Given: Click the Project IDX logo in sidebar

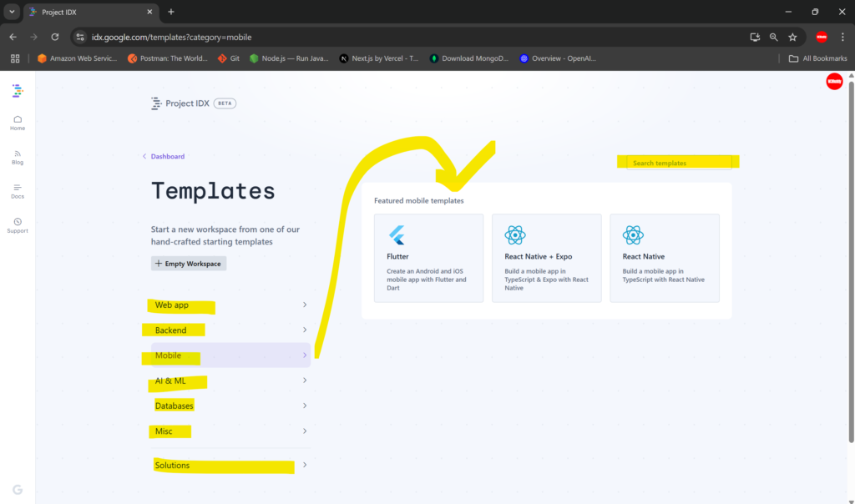Looking at the screenshot, I should pos(18,90).
